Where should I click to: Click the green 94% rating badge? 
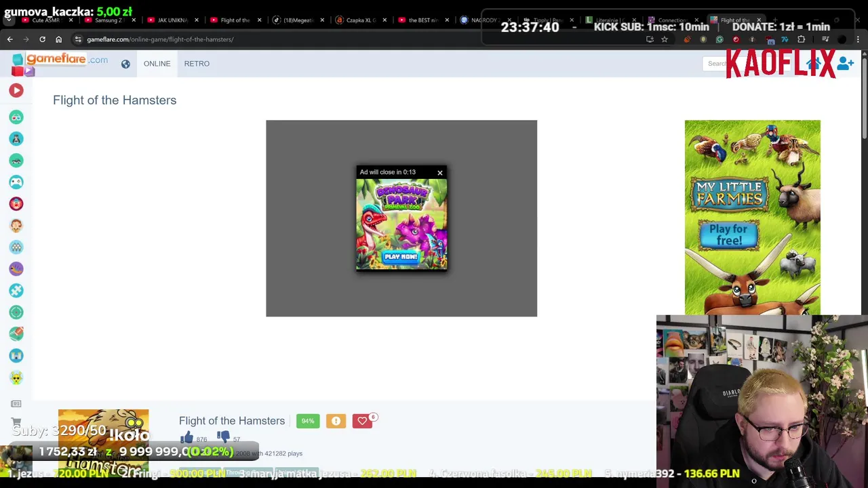[308, 421]
